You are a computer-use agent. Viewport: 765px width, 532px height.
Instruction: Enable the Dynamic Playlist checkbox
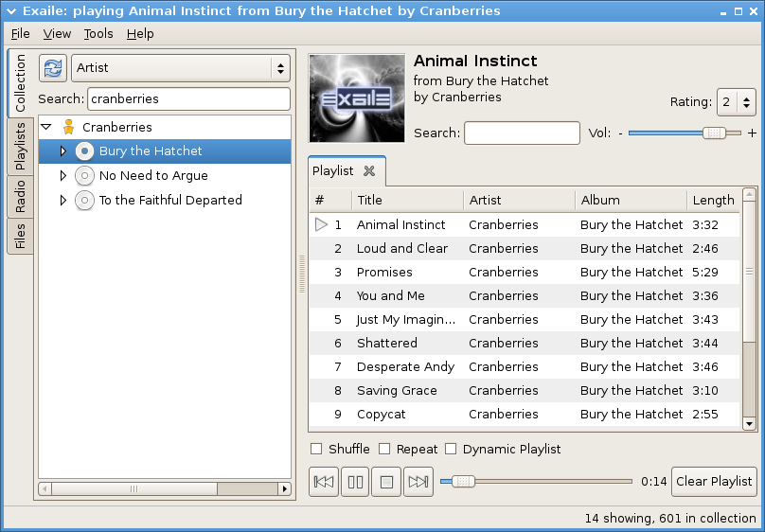[x=451, y=449]
